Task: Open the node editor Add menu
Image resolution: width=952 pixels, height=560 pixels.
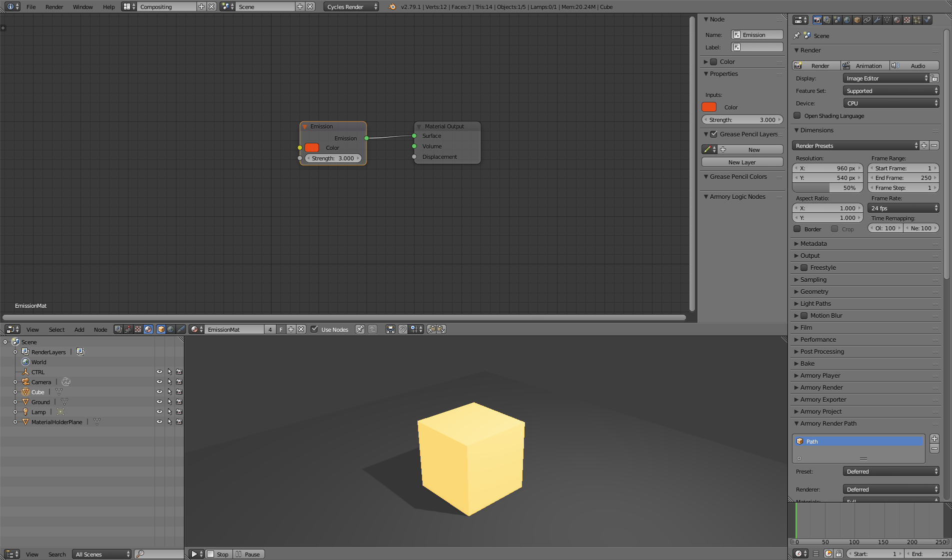Action: pos(79,330)
